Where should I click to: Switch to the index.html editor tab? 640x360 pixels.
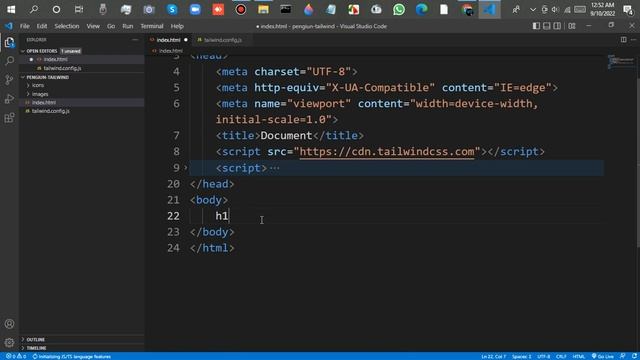click(x=168, y=40)
